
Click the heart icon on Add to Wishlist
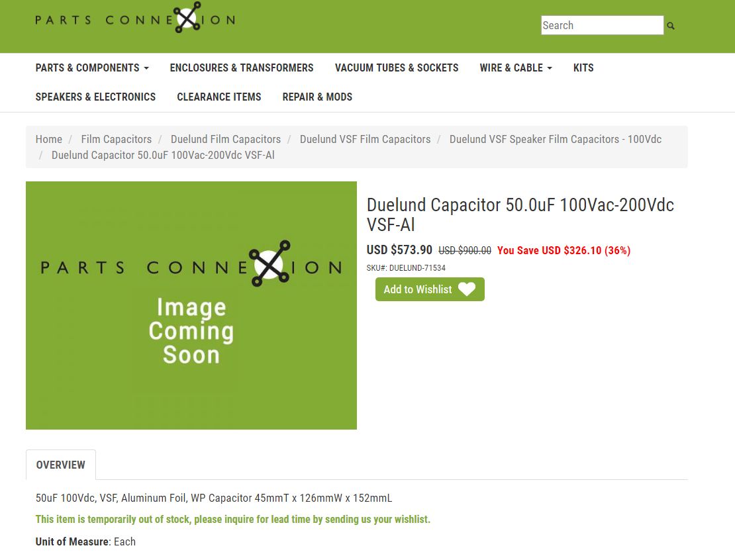pos(466,289)
